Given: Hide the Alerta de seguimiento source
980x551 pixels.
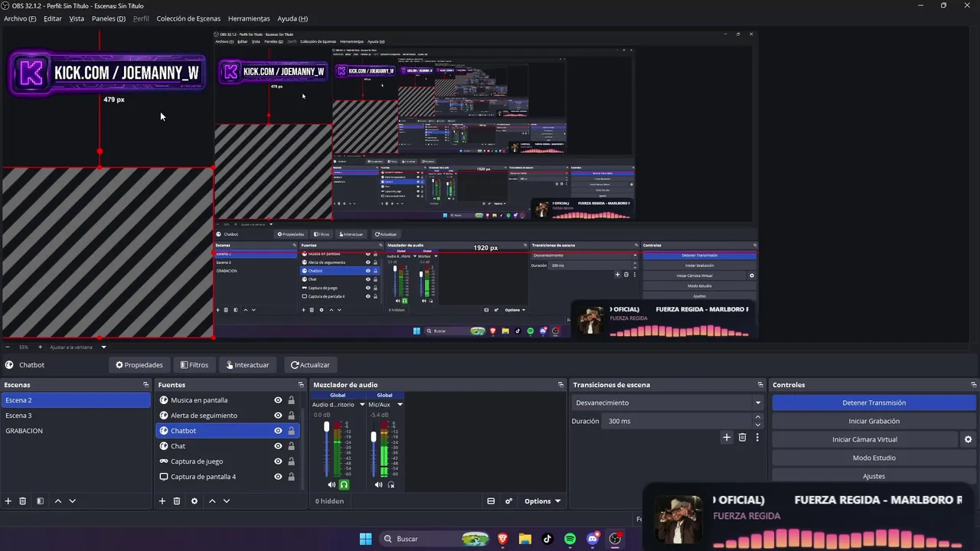Looking at the screenshot, I should point(278,416).
